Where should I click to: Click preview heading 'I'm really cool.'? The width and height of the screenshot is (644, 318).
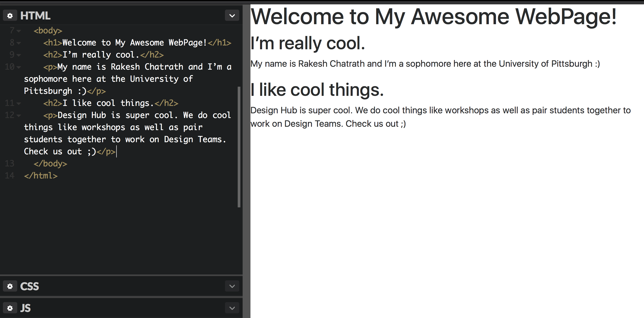(x=308, y=43)
